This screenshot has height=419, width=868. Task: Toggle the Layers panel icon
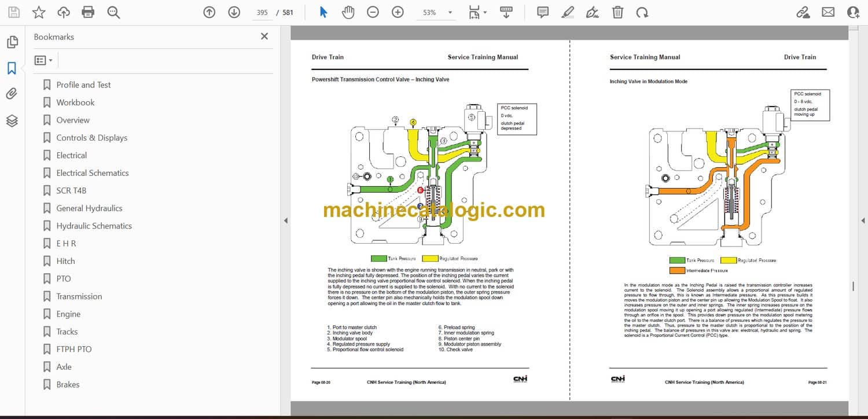pyautogui.click(x=12, y=120)
